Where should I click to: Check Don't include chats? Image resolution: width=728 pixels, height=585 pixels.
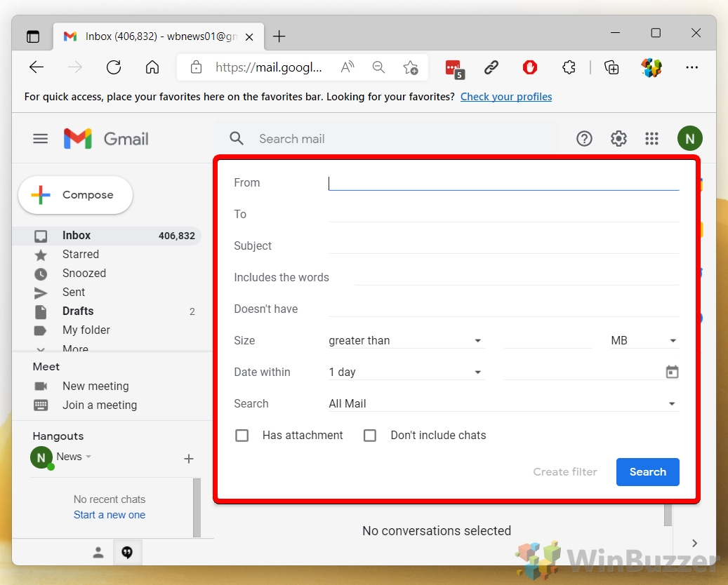click(370, 436)
